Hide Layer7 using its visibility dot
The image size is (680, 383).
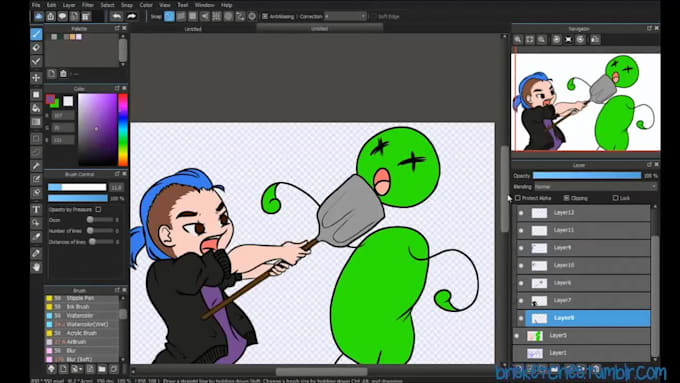[x=521, y=301]
